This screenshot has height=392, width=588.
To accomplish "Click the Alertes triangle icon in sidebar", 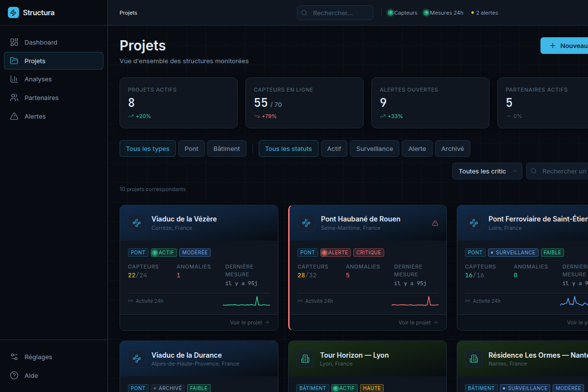I will point(14,116).
